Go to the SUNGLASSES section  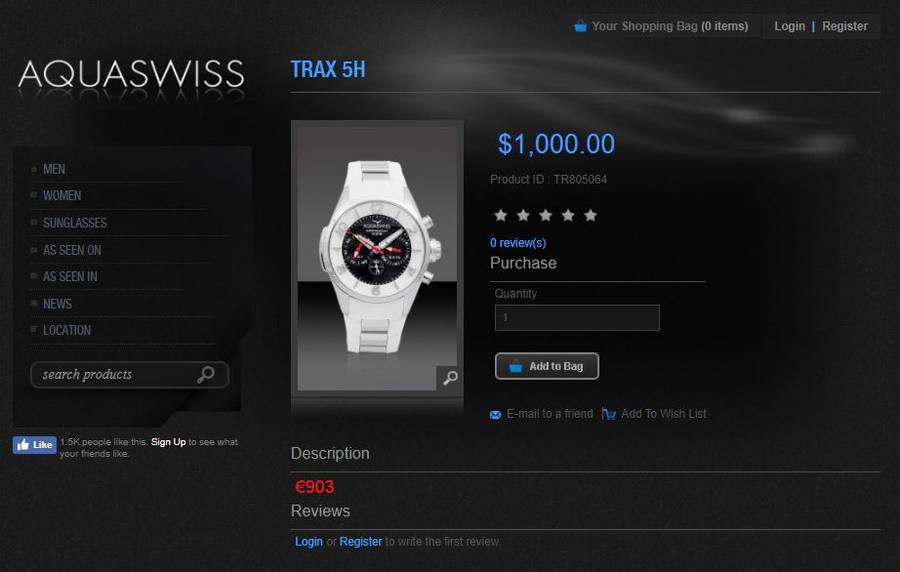[75, 223]
